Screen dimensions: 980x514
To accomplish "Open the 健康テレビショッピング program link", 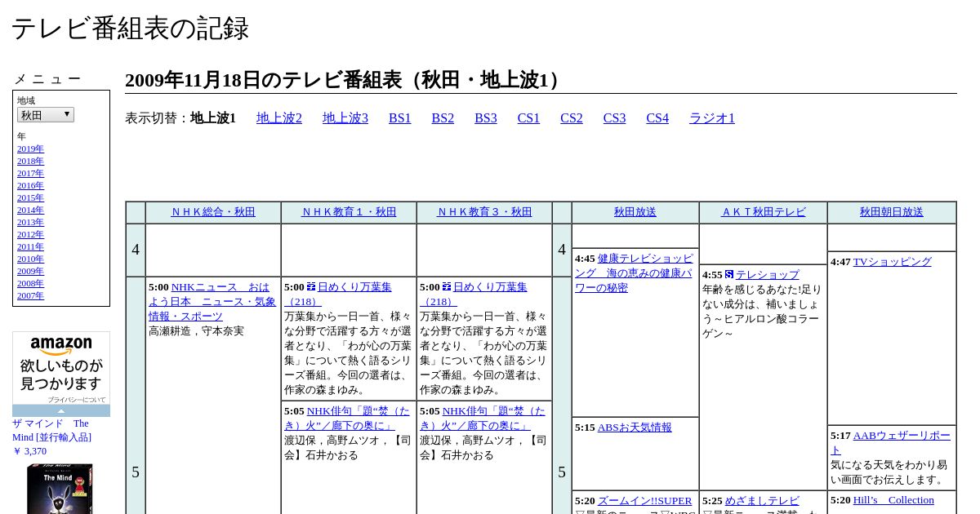I will point(634,273).
